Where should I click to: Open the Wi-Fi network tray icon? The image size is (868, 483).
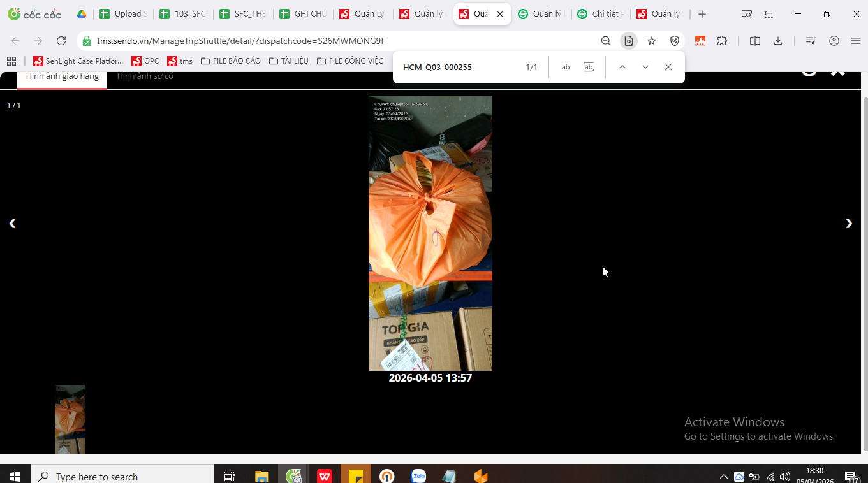770,476
